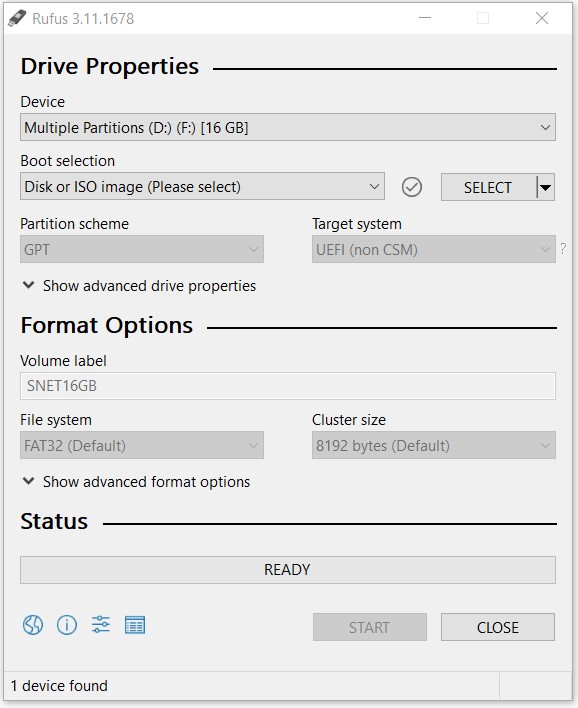Minimize the Rufus window
Image resolution: width=578 pixels, height=708 pixels.
pyautogui.click(x=425, y=18)
